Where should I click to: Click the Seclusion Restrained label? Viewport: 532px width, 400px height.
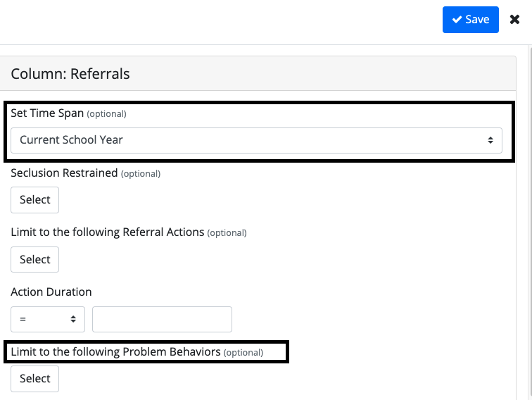tap(64, 173)
